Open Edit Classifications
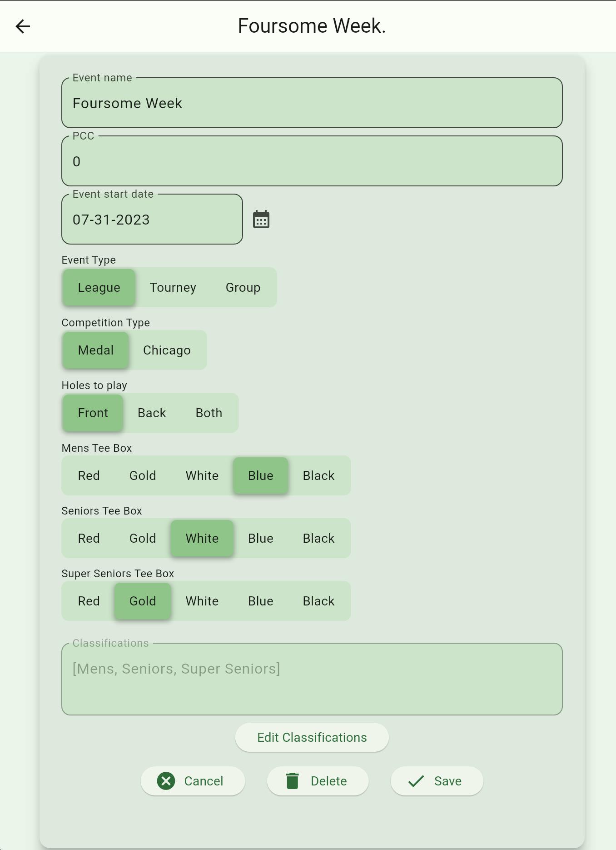616x850 pixels. click(312, 737)
